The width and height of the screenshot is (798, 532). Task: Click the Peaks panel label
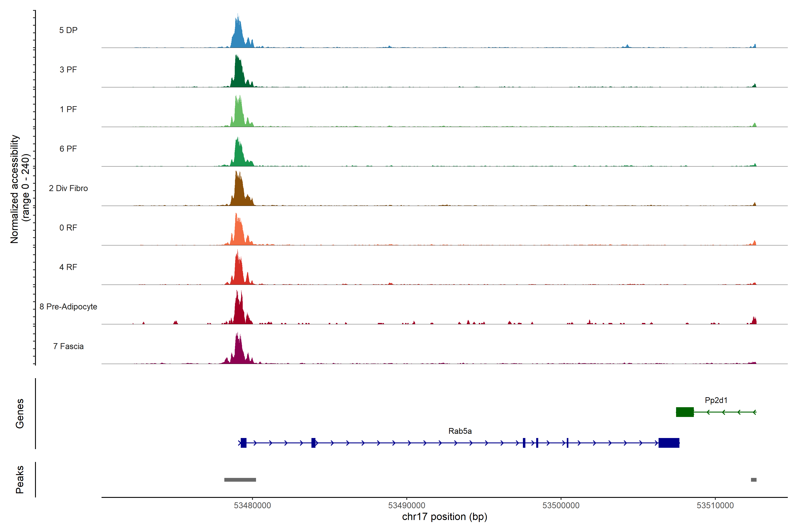click(20, 479)
